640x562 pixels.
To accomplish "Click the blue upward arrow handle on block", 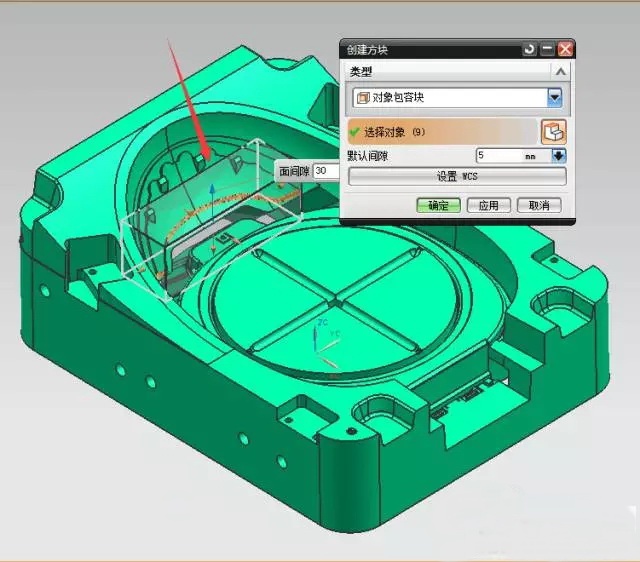I will [x=211, y=188].
